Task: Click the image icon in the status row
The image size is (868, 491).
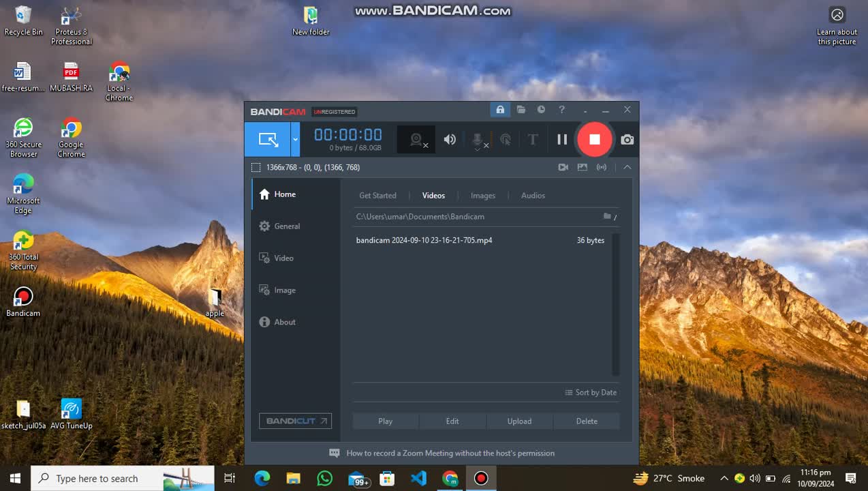Action: tap(583, 167)
